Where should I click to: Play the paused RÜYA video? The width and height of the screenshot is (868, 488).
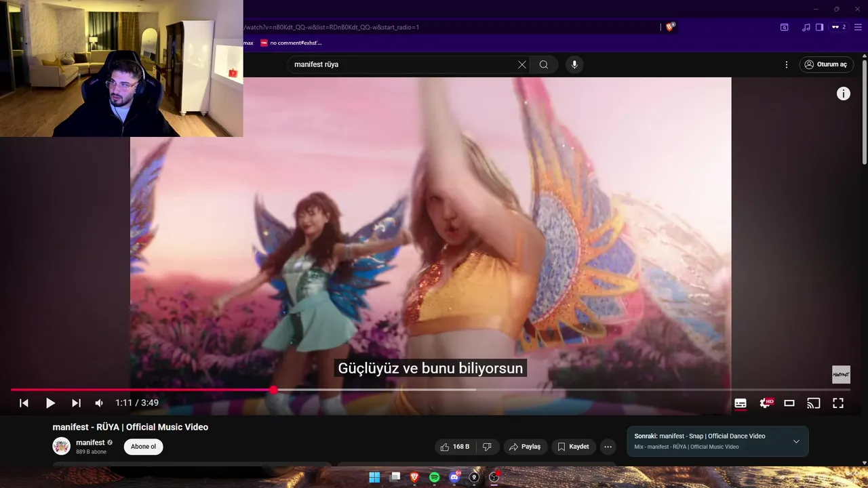[x=50, y=403]
